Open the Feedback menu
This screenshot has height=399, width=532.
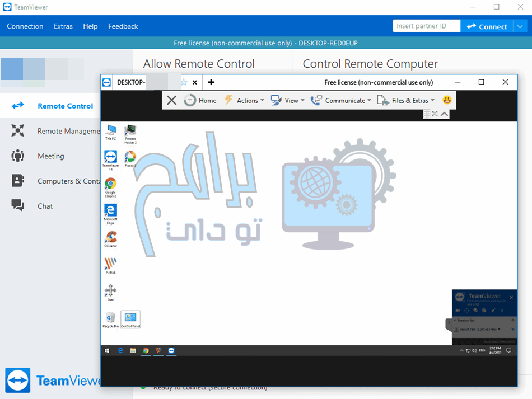(123, 26)
